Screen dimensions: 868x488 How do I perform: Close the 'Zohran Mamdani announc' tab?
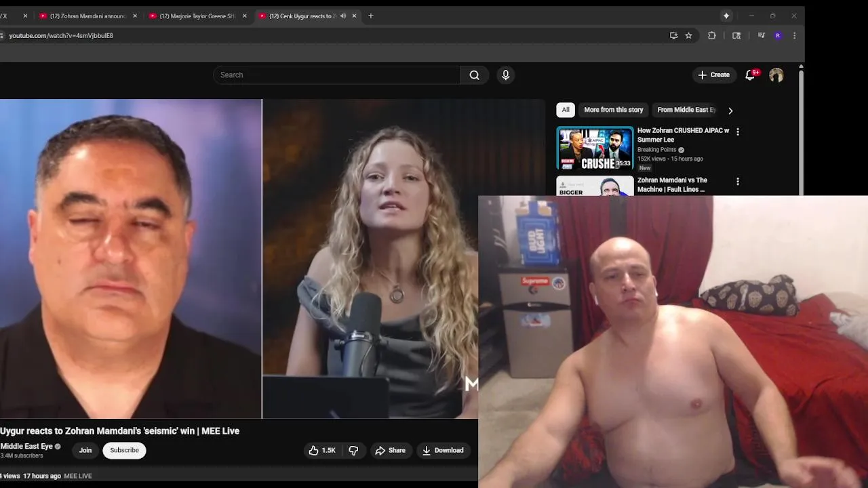click(135, 16)
